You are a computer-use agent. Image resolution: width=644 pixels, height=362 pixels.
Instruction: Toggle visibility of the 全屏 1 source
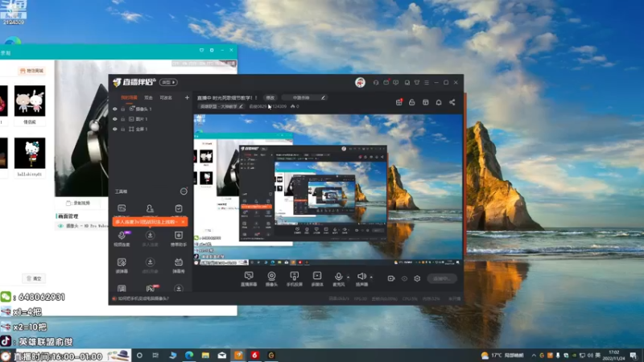(x=115, y=129)
